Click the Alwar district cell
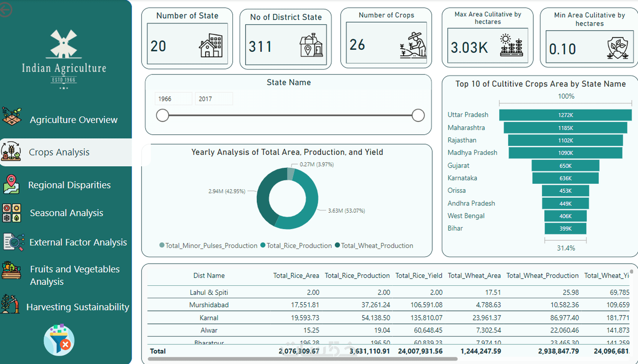Viewport: 638px width, 364px height. click(209, 331)
